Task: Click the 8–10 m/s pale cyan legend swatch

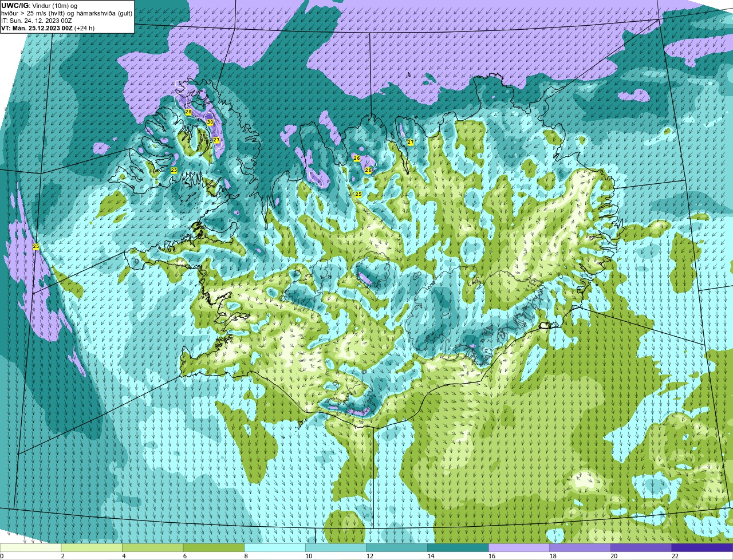Action: 275,547
